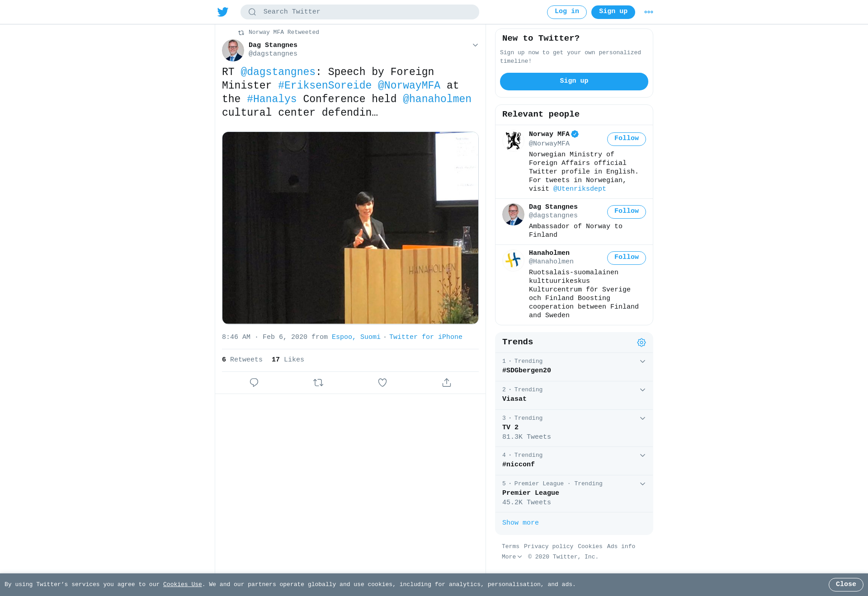Expand the More footer dropdown

click(512, 557)
